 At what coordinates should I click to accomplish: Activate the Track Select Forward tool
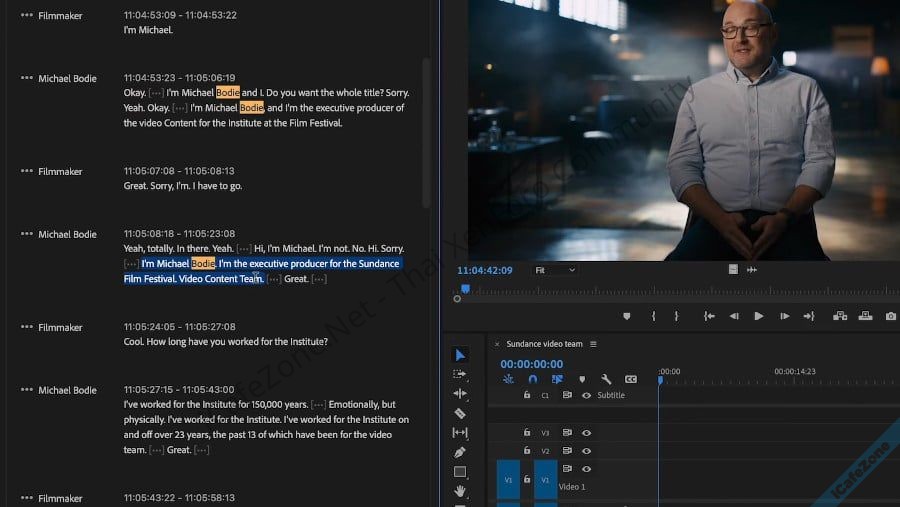(460, 374)
